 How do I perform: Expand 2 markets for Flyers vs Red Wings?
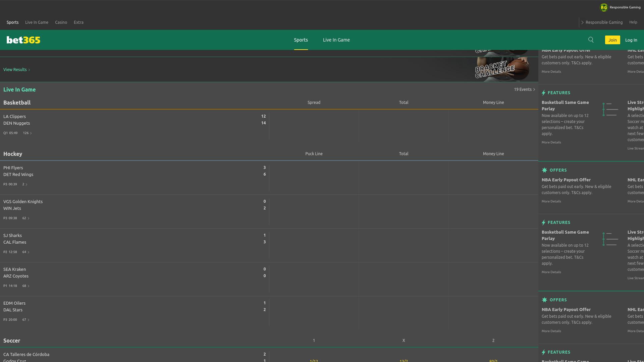point(25,184)
